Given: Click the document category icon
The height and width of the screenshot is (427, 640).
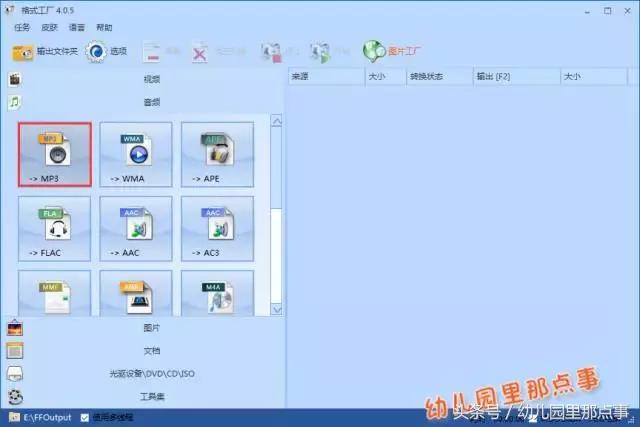Looking at the screenshot, I should pos(15,351).
